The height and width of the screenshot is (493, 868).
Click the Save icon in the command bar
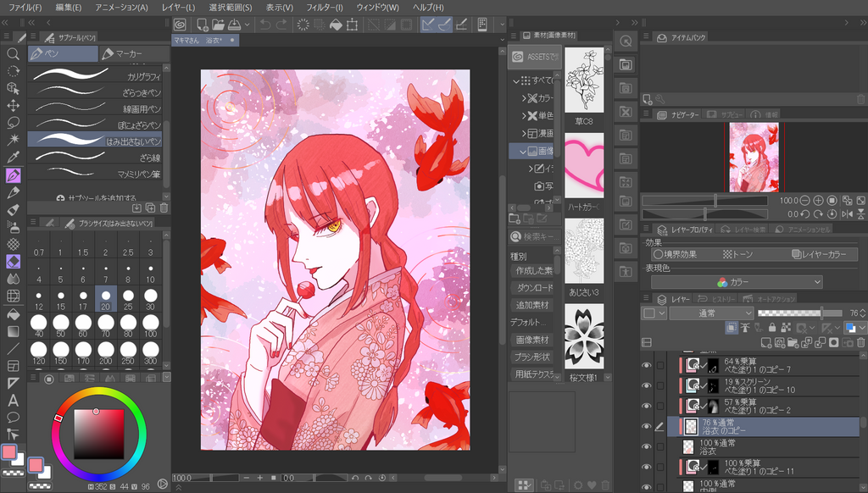click(x=234, y=25)
